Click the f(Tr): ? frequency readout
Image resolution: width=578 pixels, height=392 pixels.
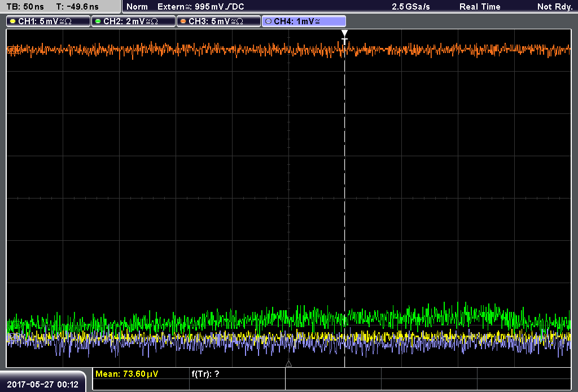click(205, 374)
